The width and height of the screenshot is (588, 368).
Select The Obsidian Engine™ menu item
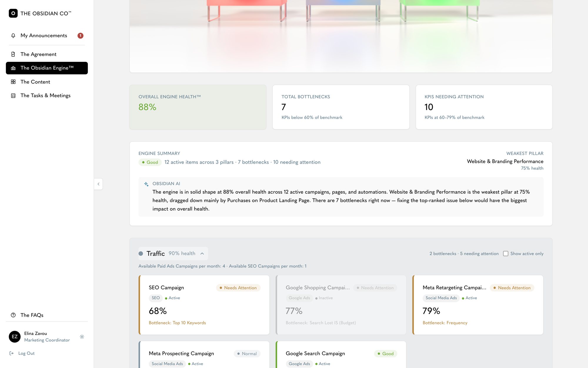point(47,68)
